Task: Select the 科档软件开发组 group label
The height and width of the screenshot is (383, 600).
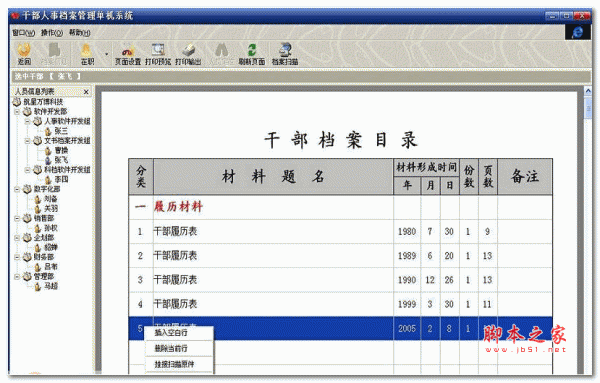Action: click(x=67, y=169)
